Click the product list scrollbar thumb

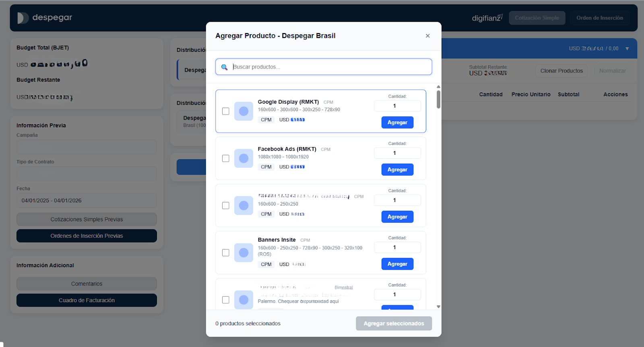click(438, 99)
